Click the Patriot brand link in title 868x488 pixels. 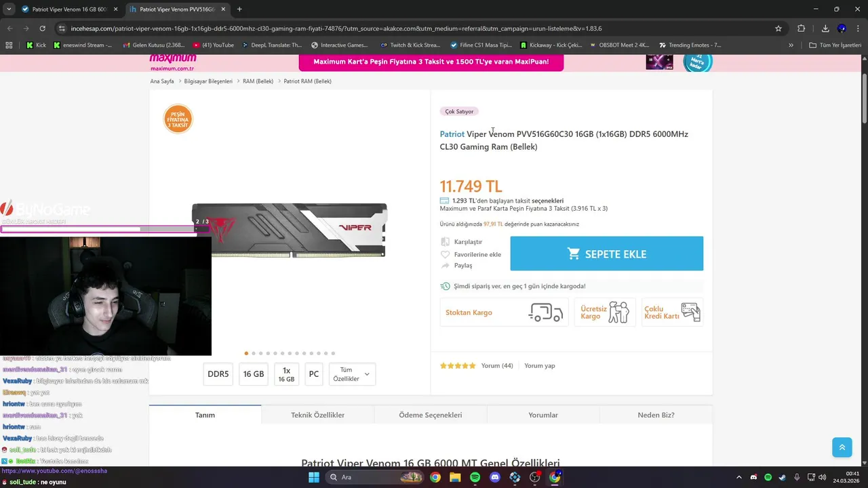[452, 134]
